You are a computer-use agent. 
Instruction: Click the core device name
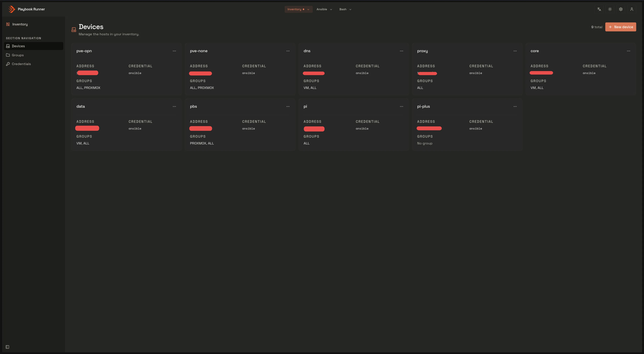[534, 51]
